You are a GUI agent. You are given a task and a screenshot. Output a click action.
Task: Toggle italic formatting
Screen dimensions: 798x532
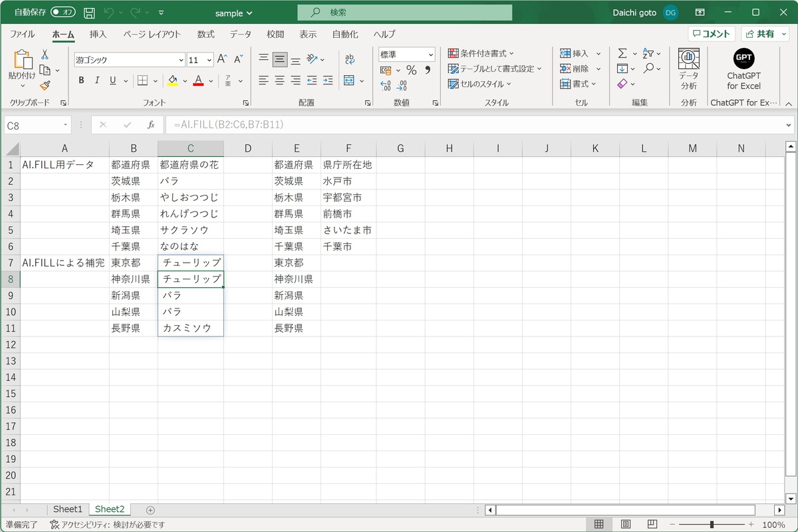[x=97, y=80]
